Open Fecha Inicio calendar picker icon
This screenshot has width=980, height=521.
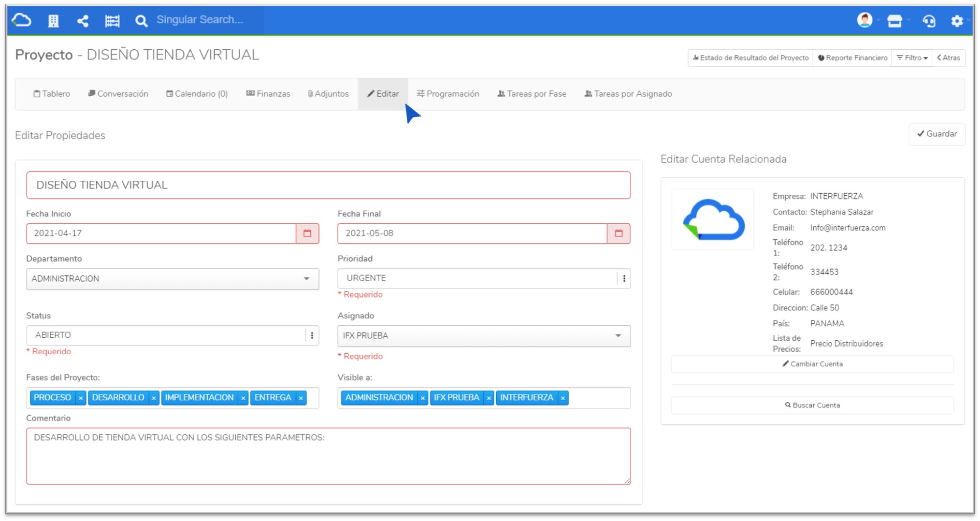[x=307, y=233]
